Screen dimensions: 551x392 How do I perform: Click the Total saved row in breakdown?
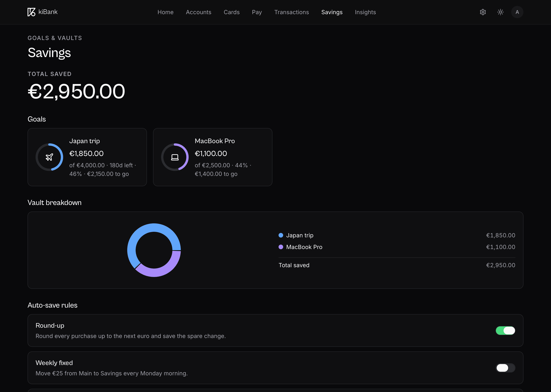[x=397, y=265]
